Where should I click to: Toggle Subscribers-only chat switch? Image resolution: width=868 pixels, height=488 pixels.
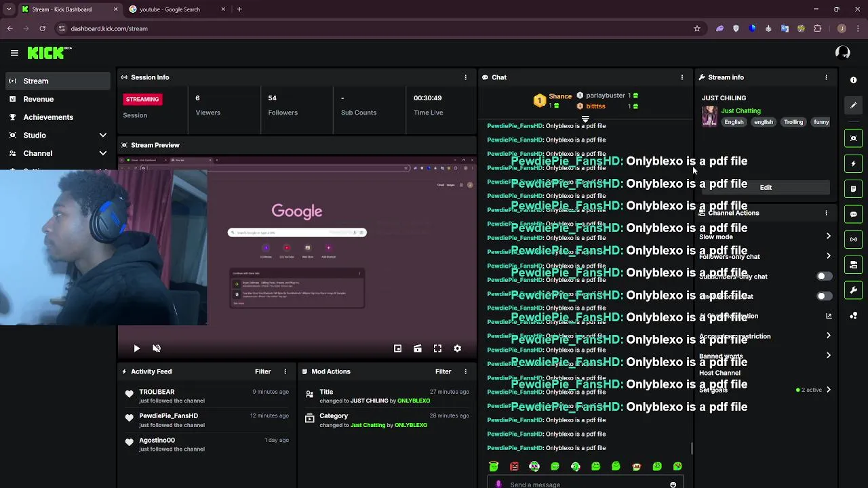click(x=823, y=277)
